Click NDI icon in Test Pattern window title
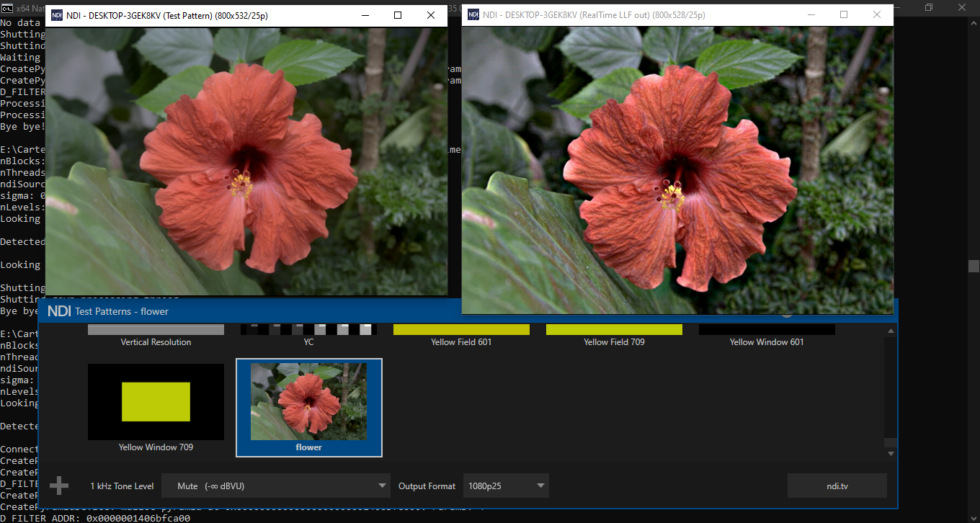980x523 pixels. (x=56, y=15)
